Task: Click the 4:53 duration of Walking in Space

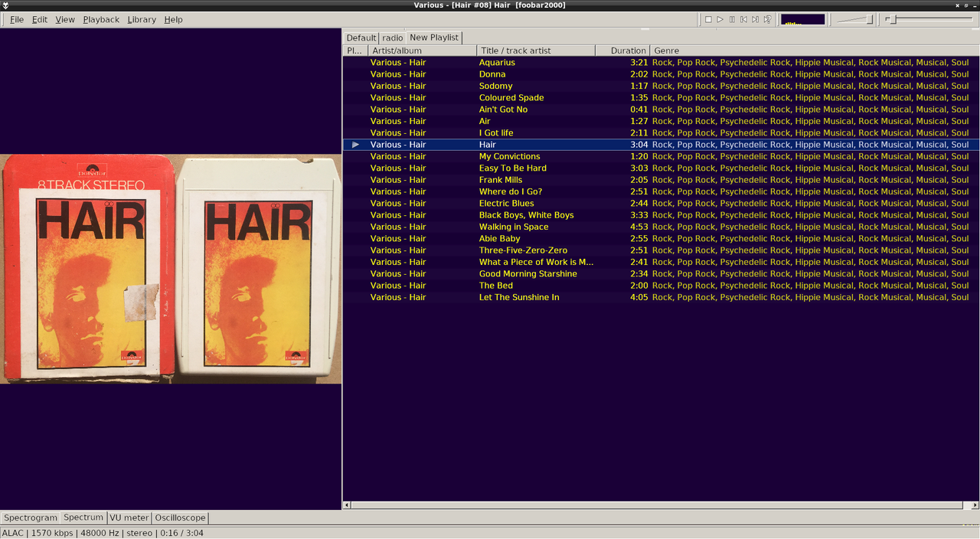Action: pos(639,227)
